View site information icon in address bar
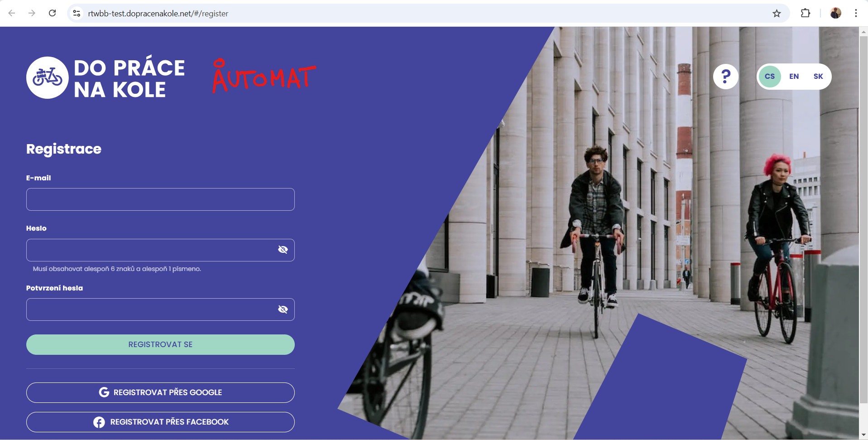The image size is (868, 440). (x=77, y=14)
